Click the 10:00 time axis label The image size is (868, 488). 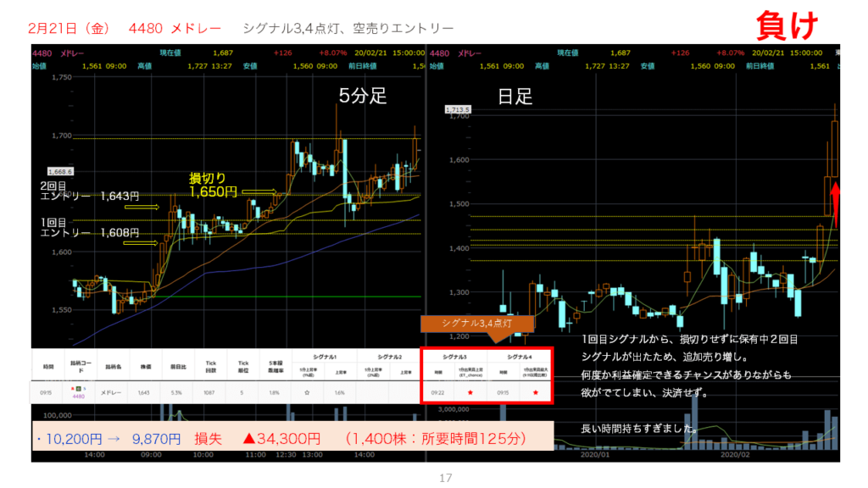coord(203,455)
